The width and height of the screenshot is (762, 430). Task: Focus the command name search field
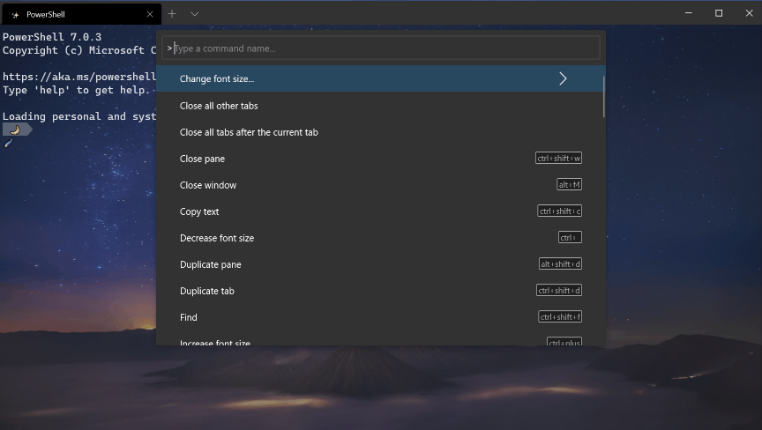tap(385, 48)
